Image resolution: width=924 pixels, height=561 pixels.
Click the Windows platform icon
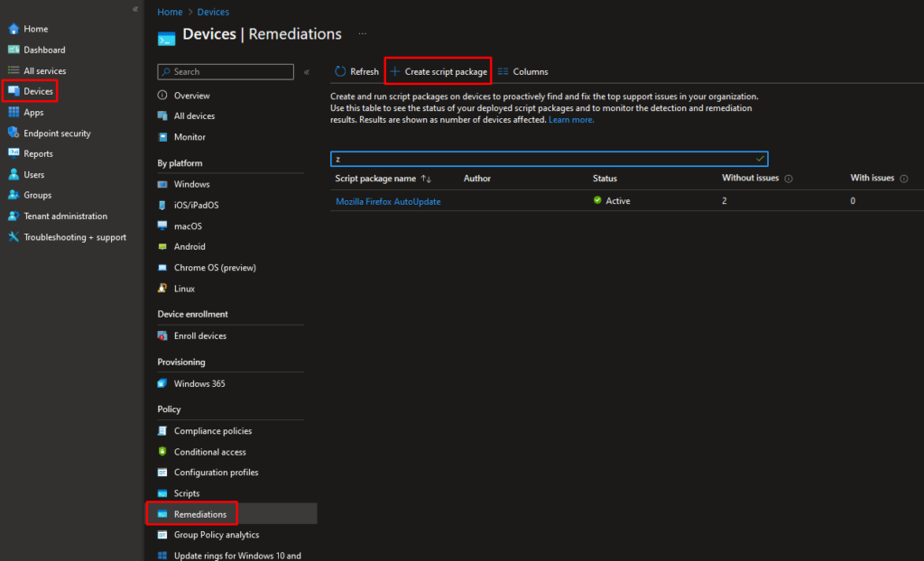(x=162, y=184)
